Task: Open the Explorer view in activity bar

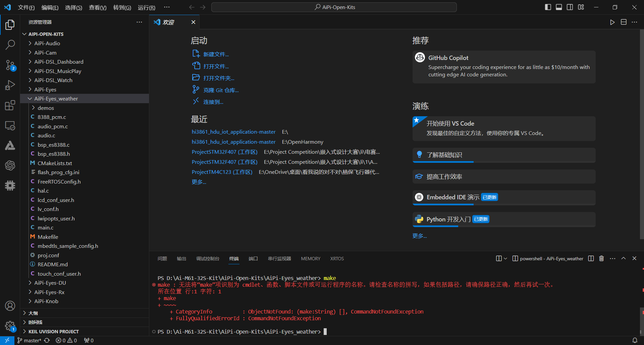Action: [10, 25]
